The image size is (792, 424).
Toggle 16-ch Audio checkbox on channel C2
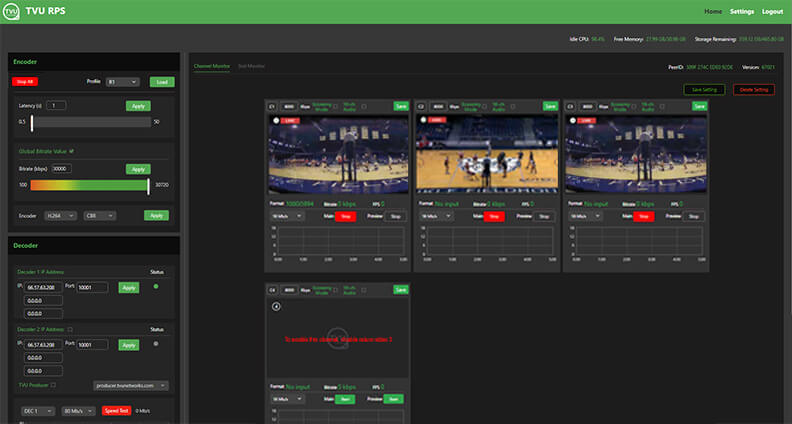(513, 107)
